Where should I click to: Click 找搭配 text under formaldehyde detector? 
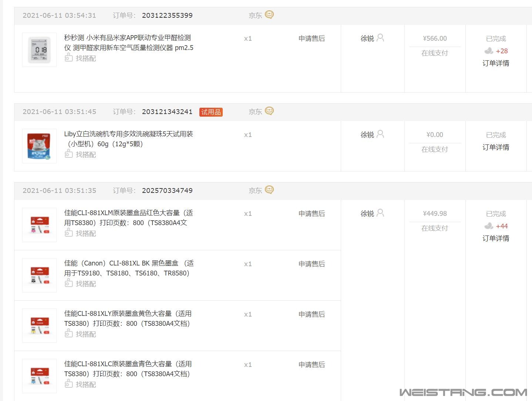(x=86, y=58)
